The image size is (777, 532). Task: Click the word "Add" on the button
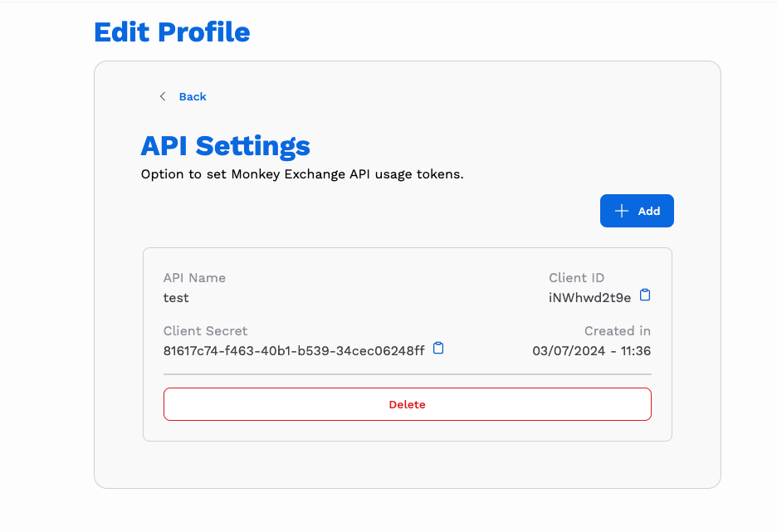click(x=648, y=211)
